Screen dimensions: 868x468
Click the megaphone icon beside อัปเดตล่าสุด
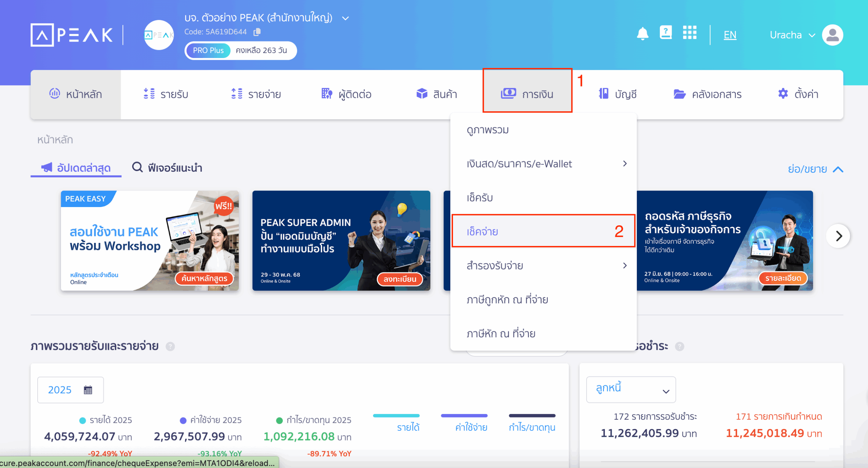click(x=47, y=167)
